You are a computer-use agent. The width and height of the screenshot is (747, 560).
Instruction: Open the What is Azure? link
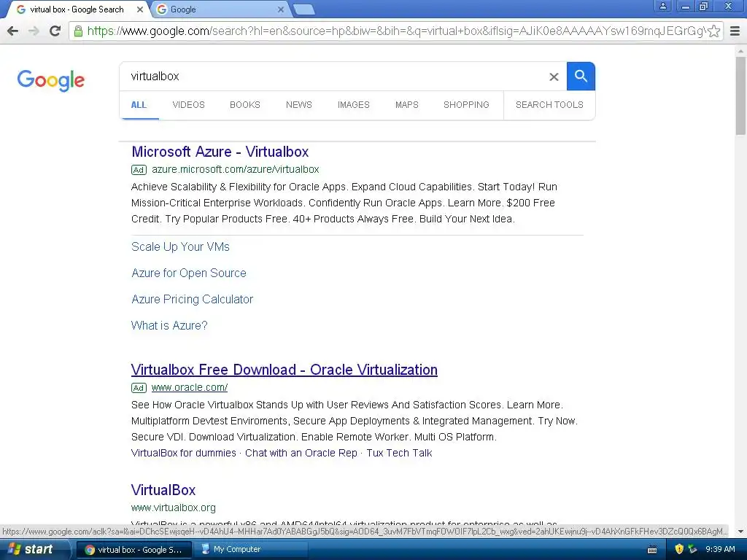pyautogui.click(x=169, y=325)
